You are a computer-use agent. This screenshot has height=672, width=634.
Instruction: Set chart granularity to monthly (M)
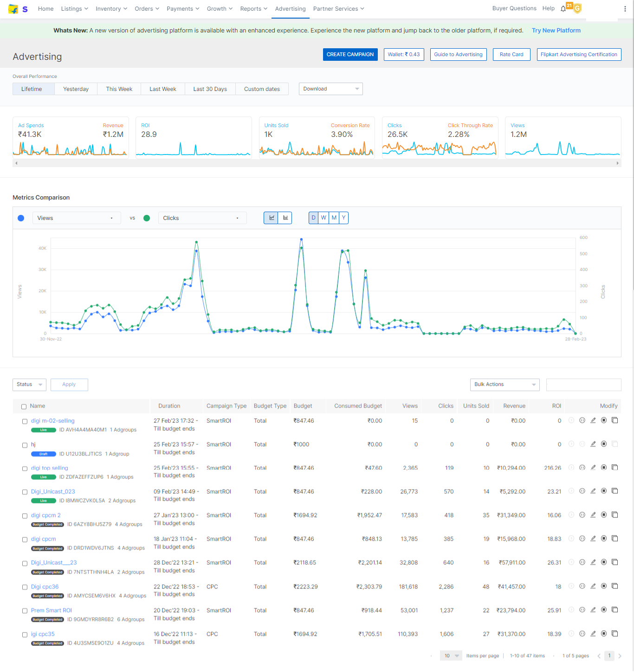point(334,218)
